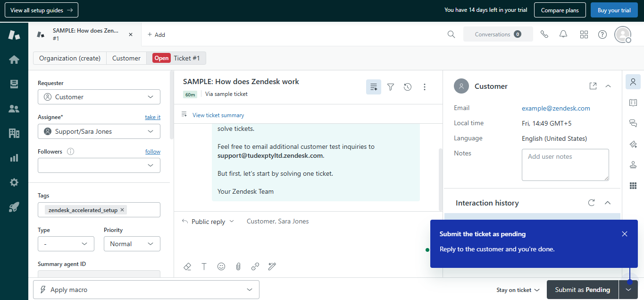This screenshot has height=300, width=644.
Task: Open Organizations building icon in sidebar
Action: 14,133
